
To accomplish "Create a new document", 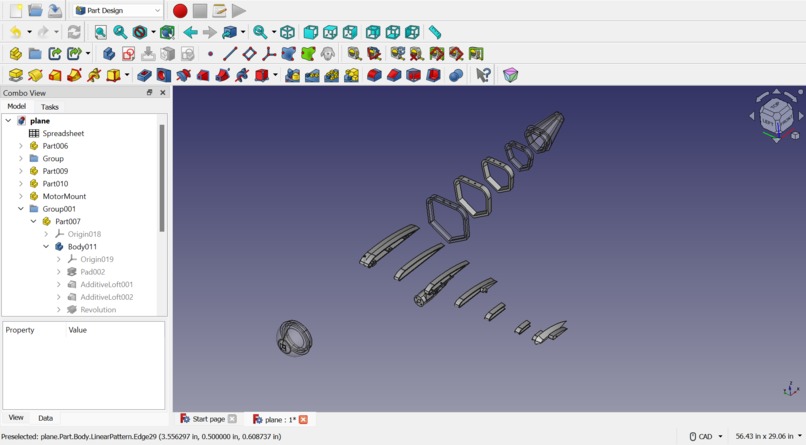I will coord(16,10).
